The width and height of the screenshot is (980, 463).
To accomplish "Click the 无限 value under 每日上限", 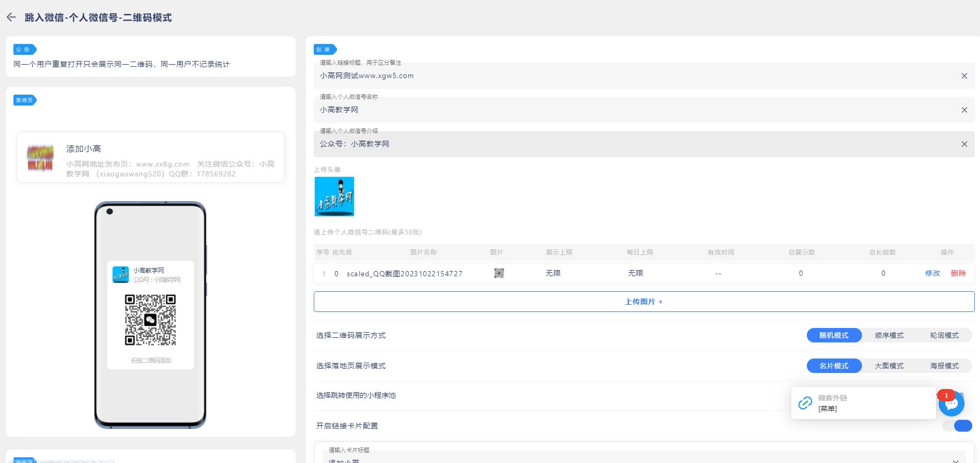I will pyautogui.click(x=635, y=273).
